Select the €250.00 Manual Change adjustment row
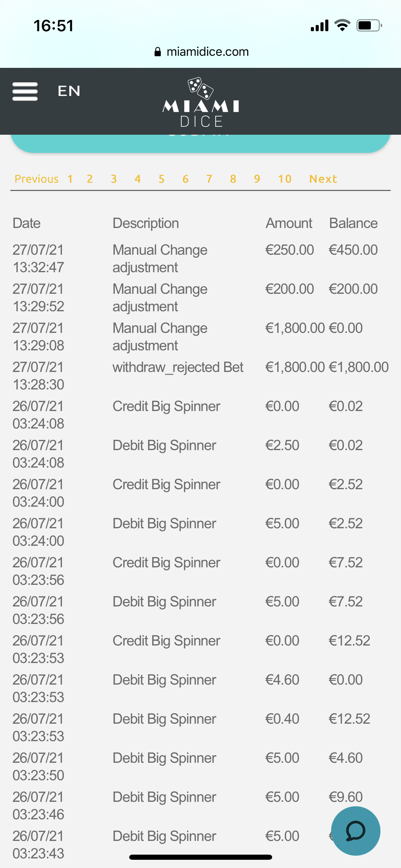 click(x=160, y=258)
